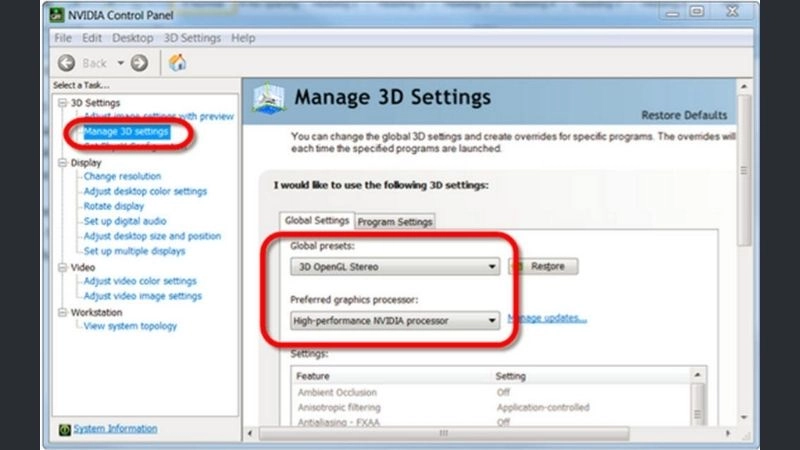This screenshot has width=800, height=450.
Task: Click the NVIDIA Control Panel title icon
Action: tap(57, 15)
